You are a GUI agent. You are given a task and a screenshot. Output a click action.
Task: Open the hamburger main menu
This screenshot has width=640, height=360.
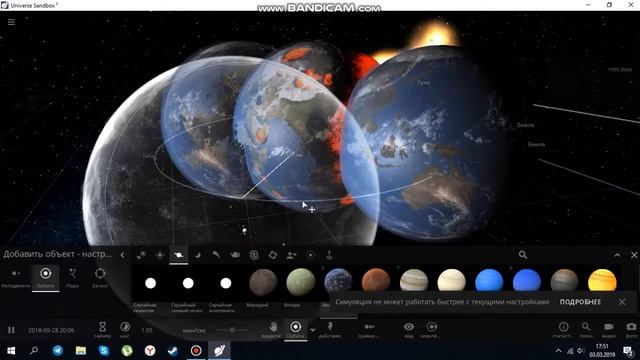11,22
